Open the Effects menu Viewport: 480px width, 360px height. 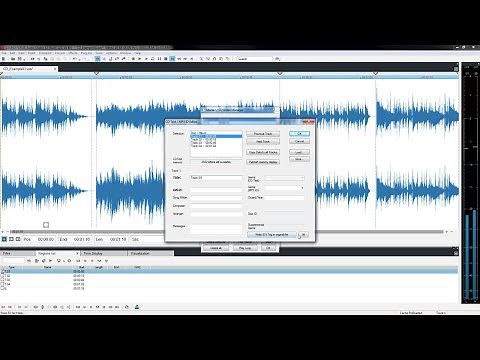pos(73,53)
